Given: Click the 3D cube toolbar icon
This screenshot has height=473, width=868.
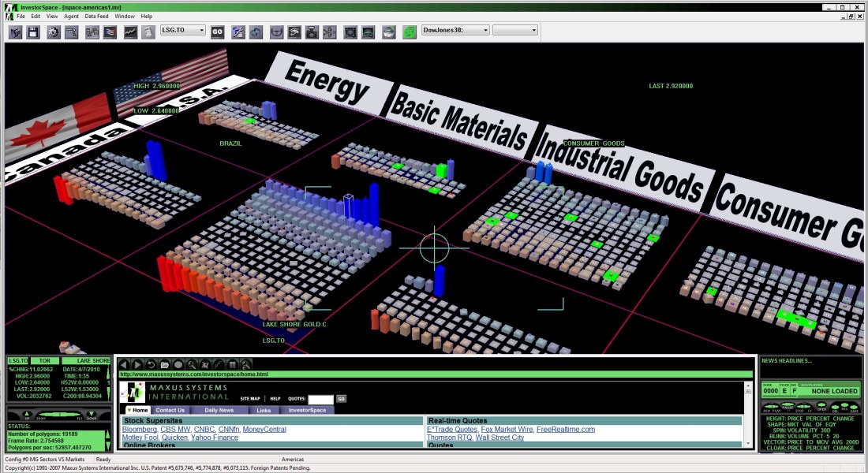Looking at the screenshot, I should pyautogui.click(x=16, y=32).
